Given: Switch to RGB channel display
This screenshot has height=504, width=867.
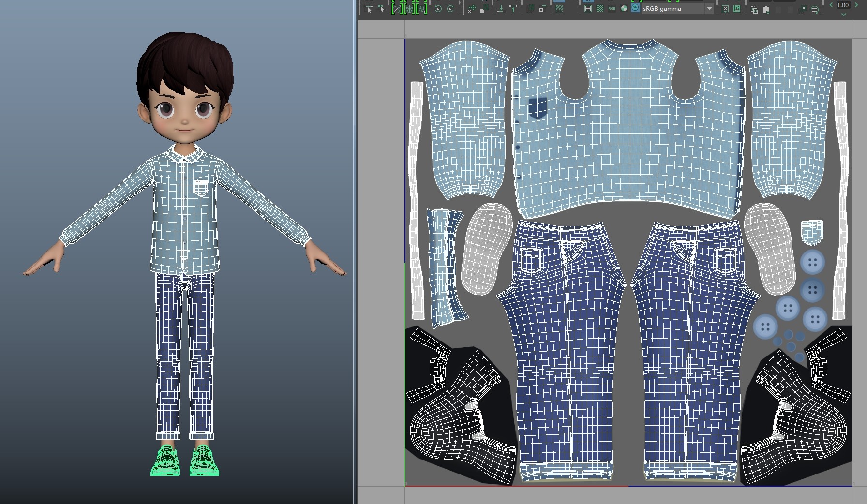Looking at the screenshot, I should point(612,9).
